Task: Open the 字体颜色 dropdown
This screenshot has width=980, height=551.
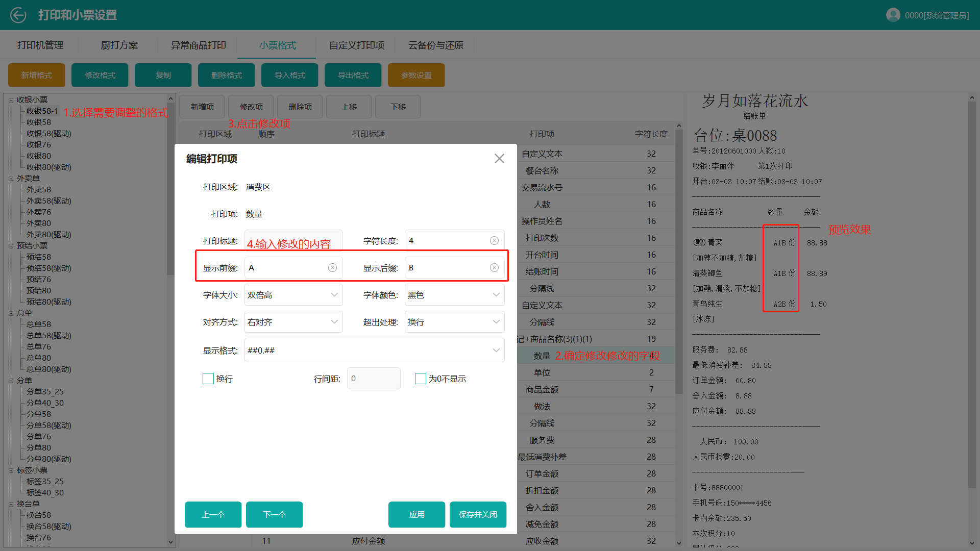Action: (455, 295)
